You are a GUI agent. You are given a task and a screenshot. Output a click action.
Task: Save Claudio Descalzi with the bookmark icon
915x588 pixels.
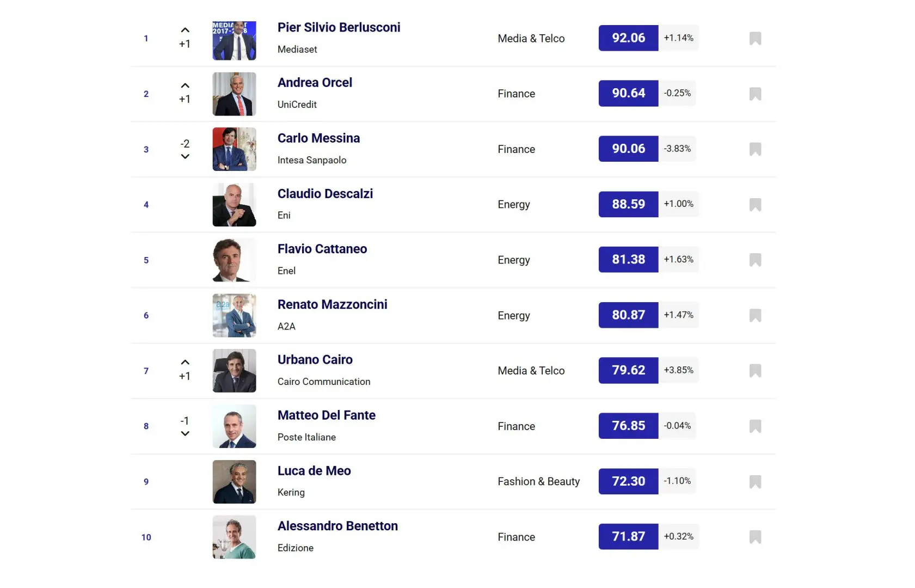click(755, 205)
